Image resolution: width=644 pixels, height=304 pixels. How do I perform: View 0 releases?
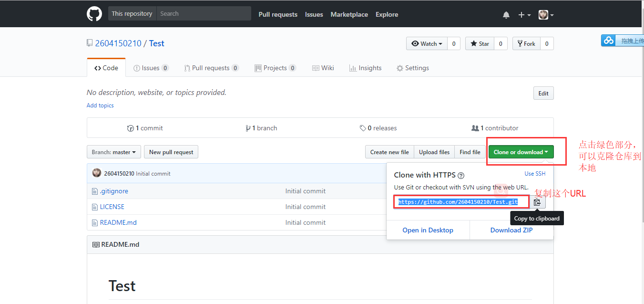pyautogui.click(x=378, y=128)
